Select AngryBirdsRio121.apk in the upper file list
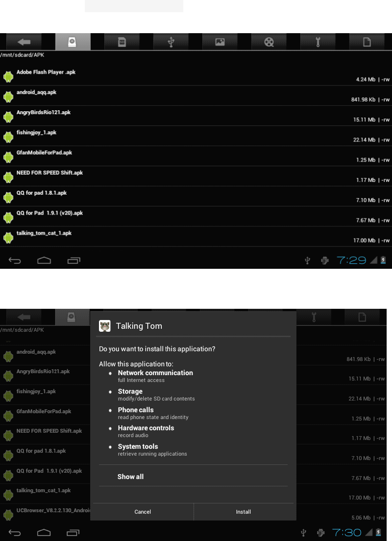 [x=196, y=116]
